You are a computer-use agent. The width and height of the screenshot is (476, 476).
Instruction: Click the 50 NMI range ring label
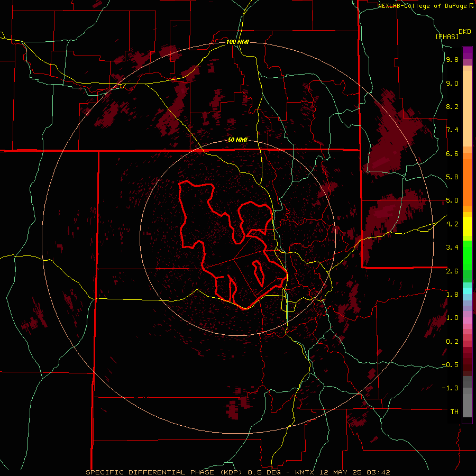click(x=237, y=140)
